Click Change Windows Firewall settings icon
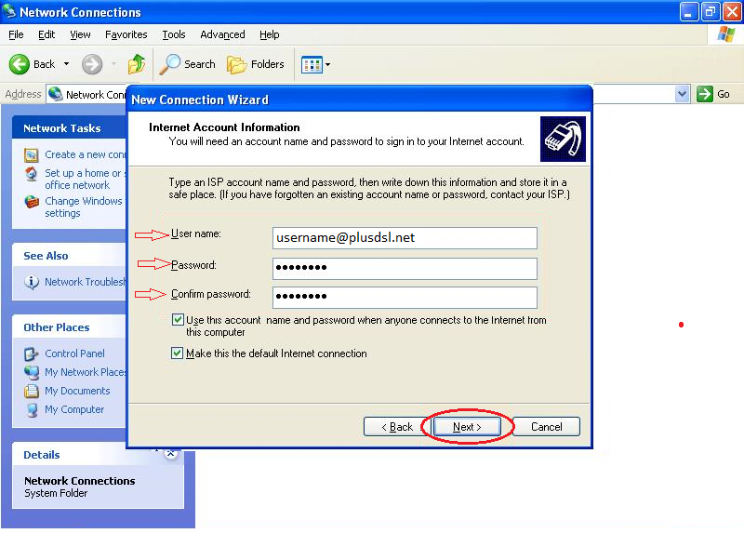The image size is (744, 560). (x=32, y=202)
